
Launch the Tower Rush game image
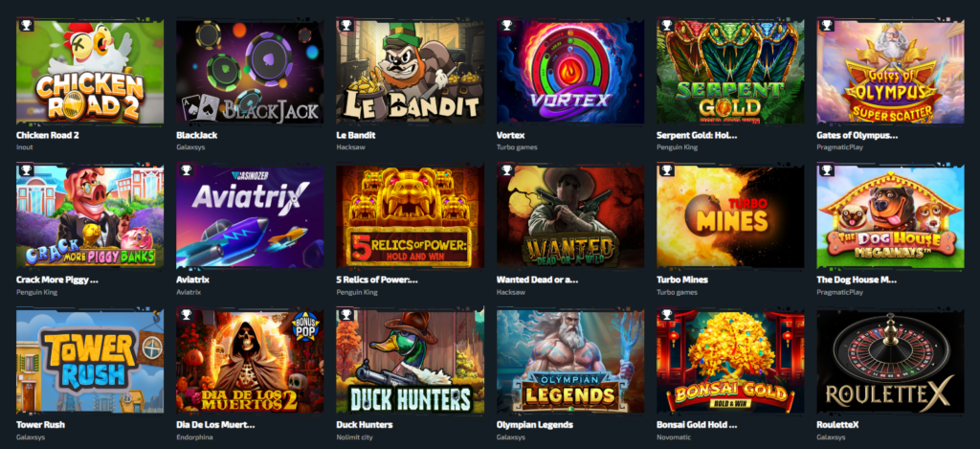pyautogui.click(x=90, y=361)
